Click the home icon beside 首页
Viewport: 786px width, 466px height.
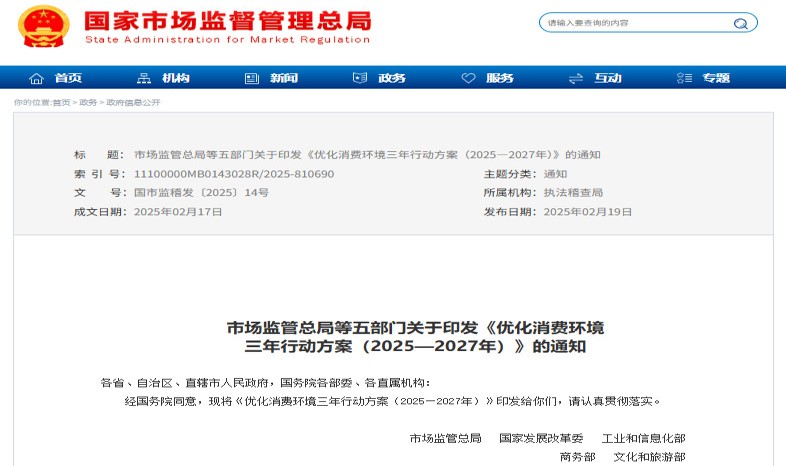pos(36,78)
